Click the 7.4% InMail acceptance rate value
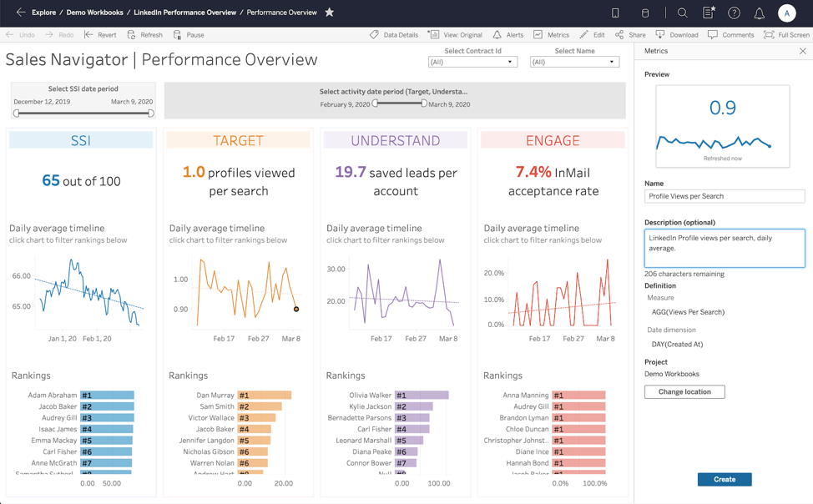The image size is (813, 504). (x=533, y=172)
